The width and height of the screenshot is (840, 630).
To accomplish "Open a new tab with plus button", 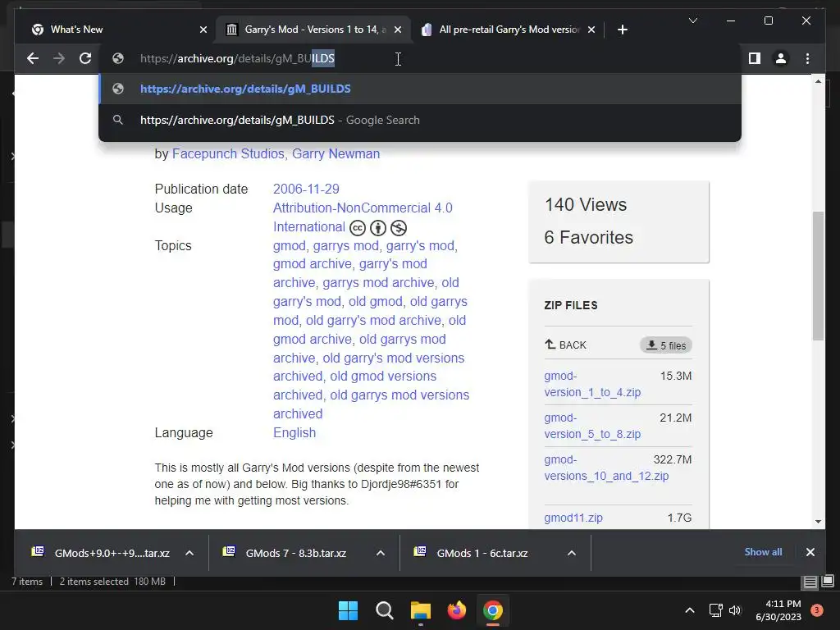I will pyautogui.click(x=622, y=30).
